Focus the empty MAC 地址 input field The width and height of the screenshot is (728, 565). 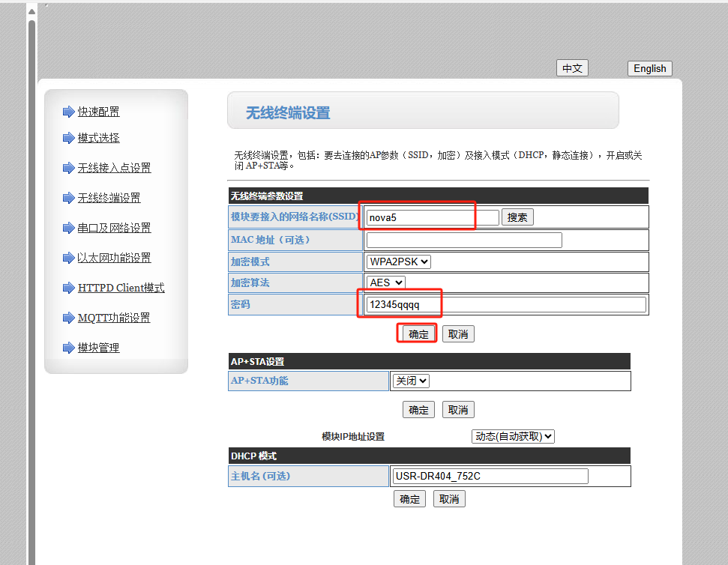coord(463,240)
